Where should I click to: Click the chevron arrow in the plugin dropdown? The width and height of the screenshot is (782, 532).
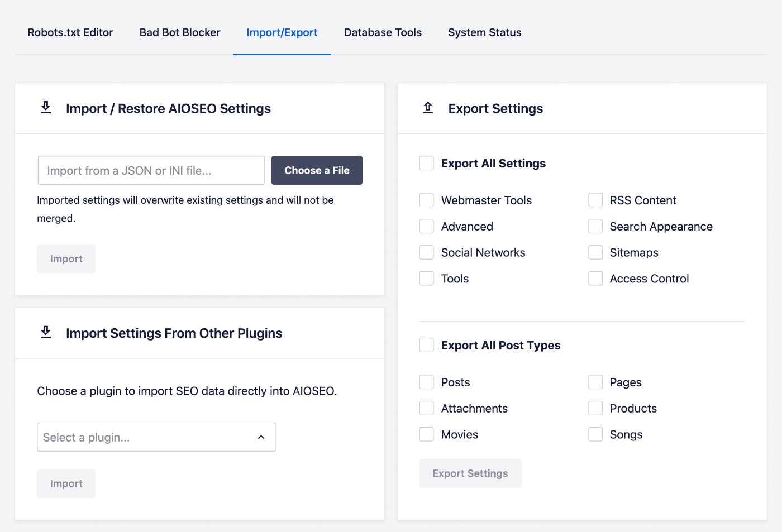[261, 437]
